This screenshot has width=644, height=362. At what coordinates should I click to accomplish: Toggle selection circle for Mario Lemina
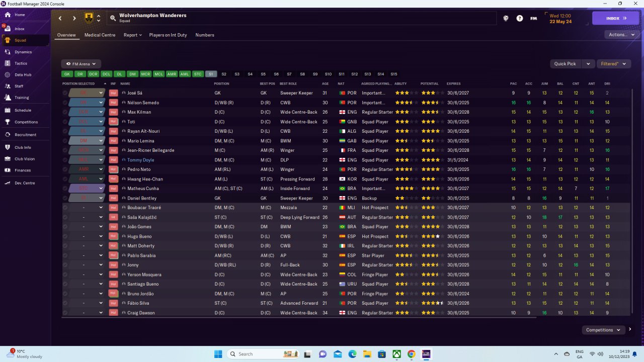65,141
